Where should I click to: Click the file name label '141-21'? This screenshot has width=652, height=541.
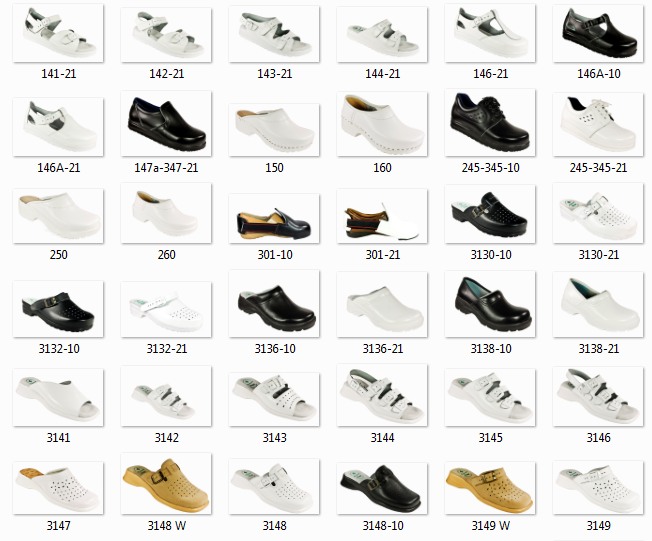tap(59, 74)
